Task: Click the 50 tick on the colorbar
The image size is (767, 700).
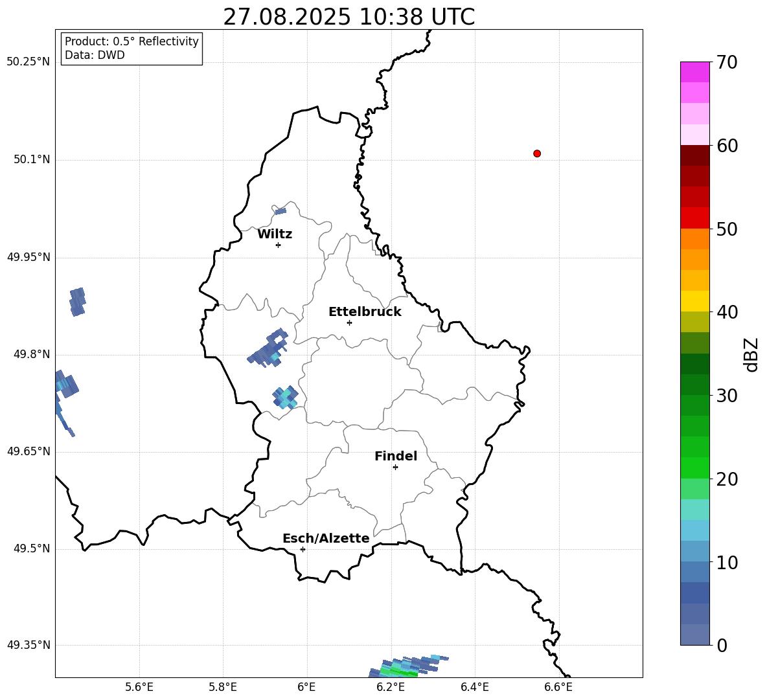Action: (x=727, y=229)
